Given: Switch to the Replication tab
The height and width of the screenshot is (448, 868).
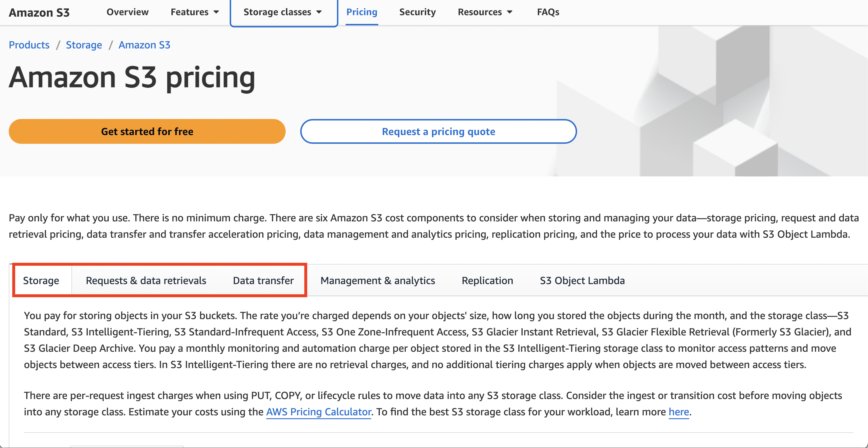Looking at the screenshot, I should [487, 281].
